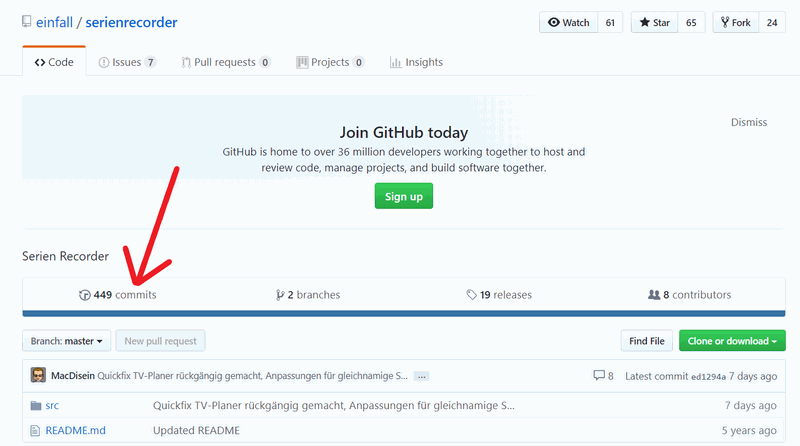Click the contributors people icon
The height and width of the screenshot is (446, 800).
pos(654,294)
